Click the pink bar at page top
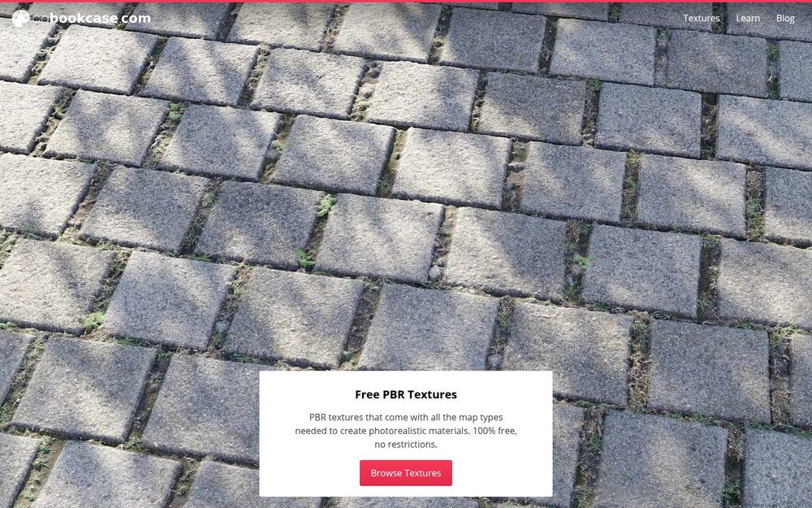812x508 pixels. tap(406, 1)
